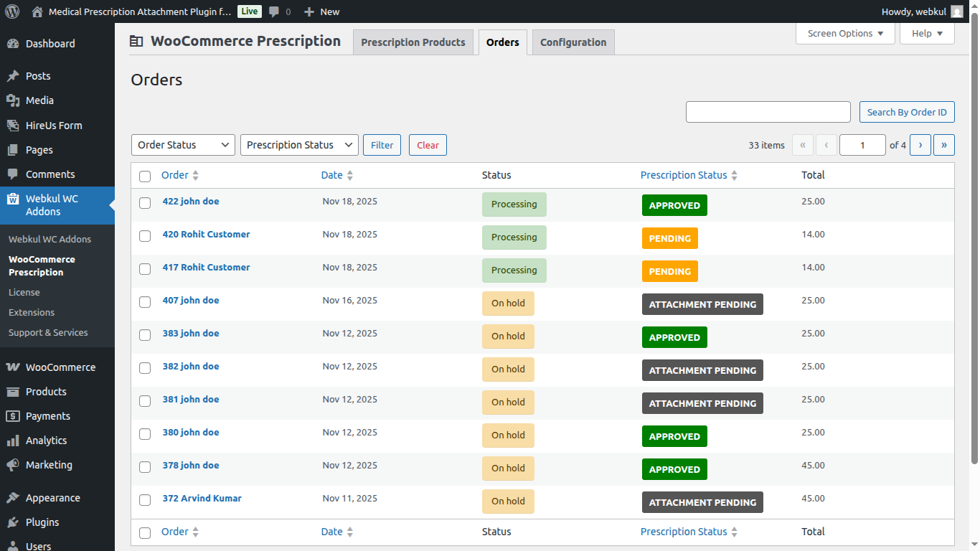980x551 pixels.
Task: Click inside the order search field
Action: [768, 111]
